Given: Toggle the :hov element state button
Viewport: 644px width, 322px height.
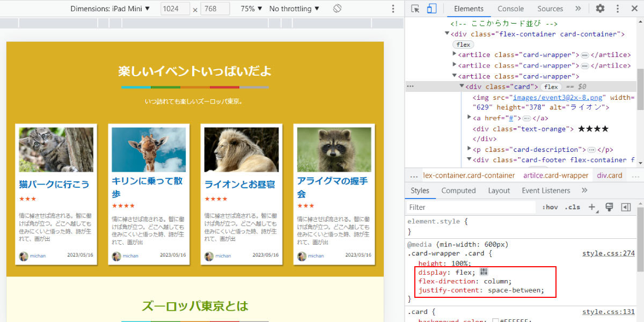Looking at the screenshot, I should point(550,207).
